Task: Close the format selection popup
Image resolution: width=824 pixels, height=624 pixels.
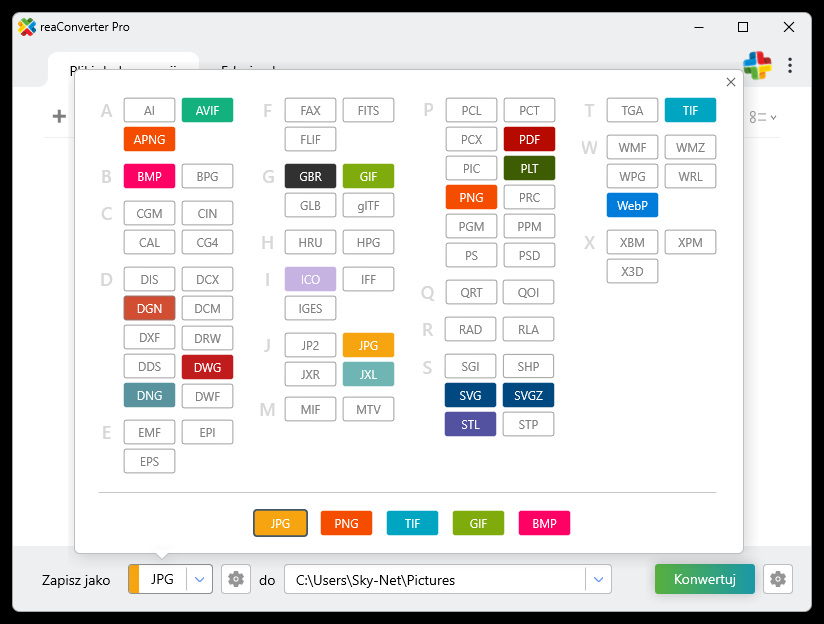Action: click(730, 82)
